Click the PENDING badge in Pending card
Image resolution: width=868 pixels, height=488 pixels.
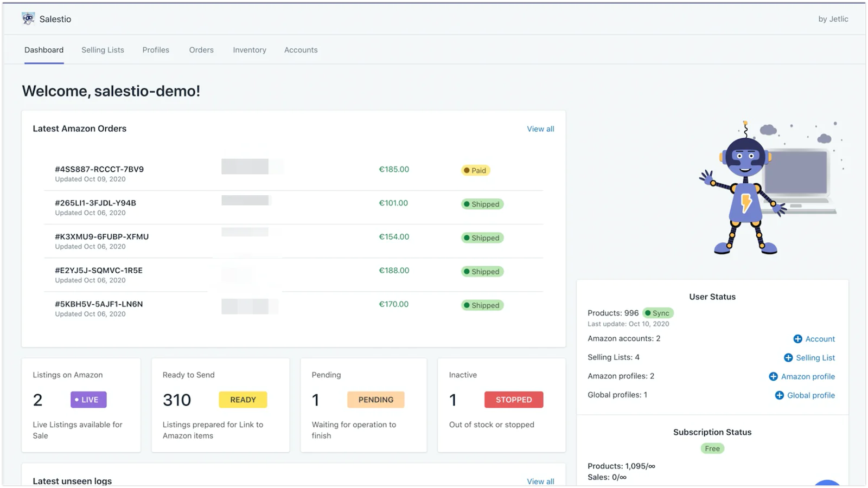click(375, 400)
